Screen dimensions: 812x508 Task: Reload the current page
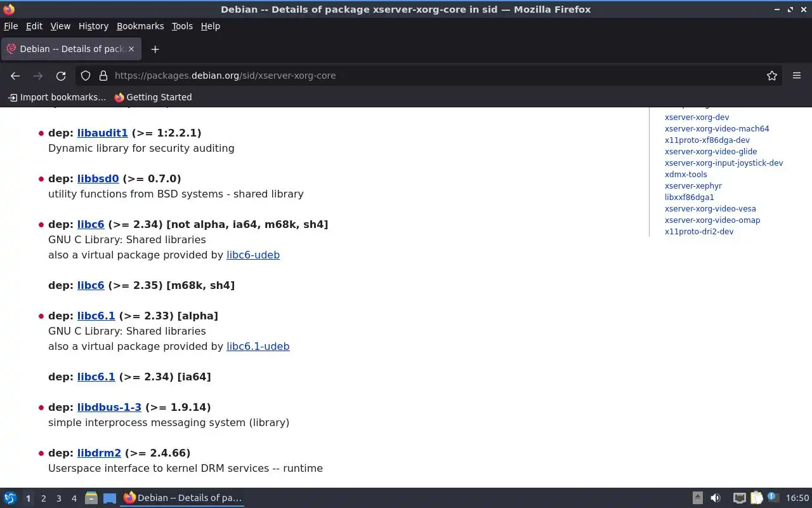[x=61, y=76]
